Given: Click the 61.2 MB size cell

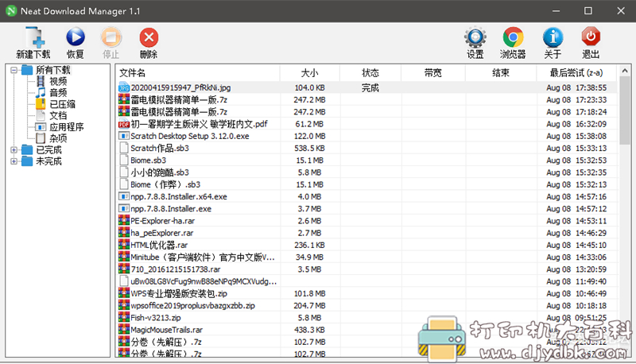Looking at the screenshot, I should [x=309, y=124].
